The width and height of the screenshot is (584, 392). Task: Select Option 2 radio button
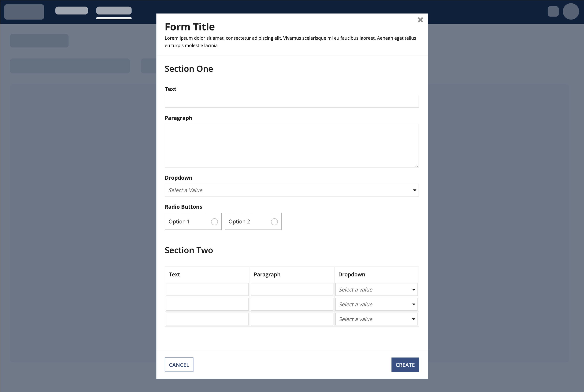pyautogui.click(x=274, y=222)
